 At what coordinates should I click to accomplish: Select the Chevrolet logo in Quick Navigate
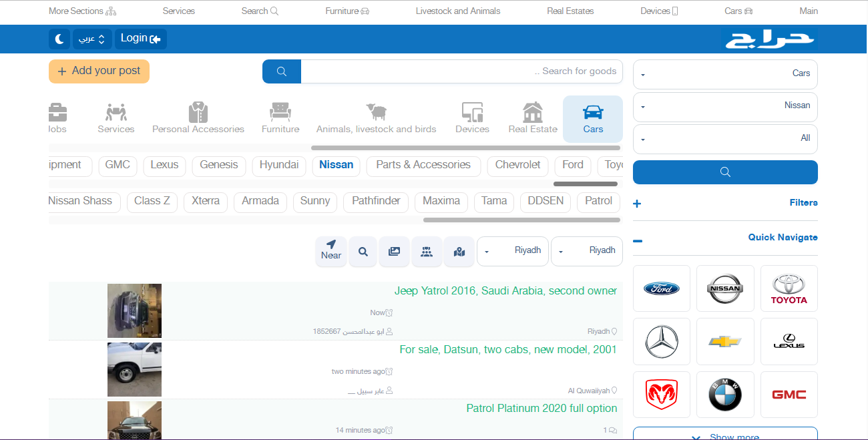[x=725, y=341]
